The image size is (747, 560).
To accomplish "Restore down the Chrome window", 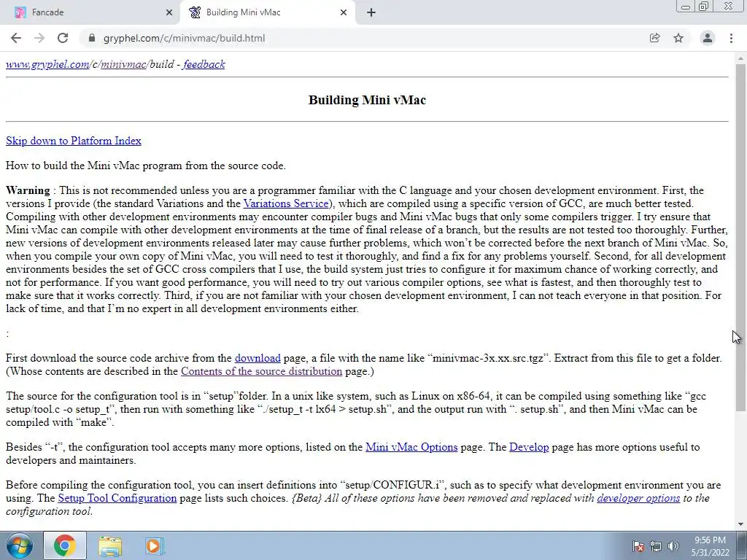I will (x=704, y=6).
